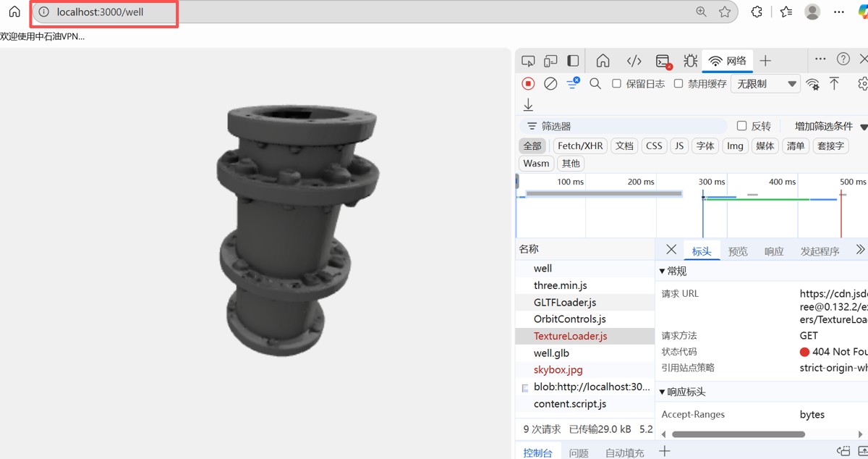Screen dimensions: 868x459
Task: Filter requests by Img
Action: tap(735, 146)
